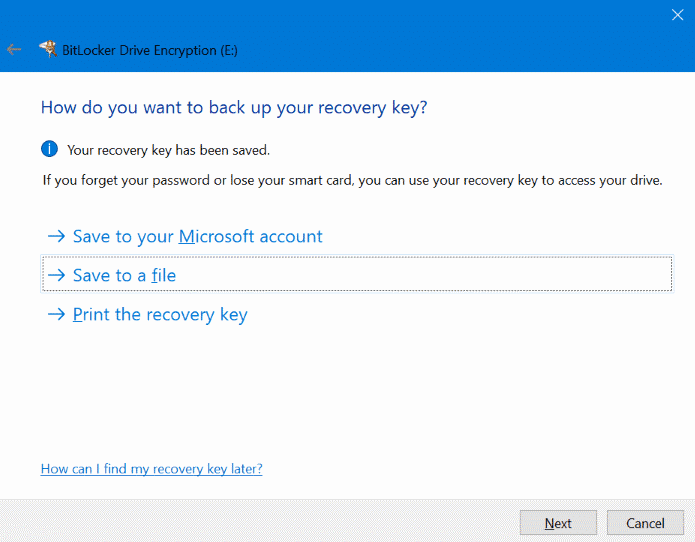Click the empty footer bar left of Next
Screen dimensions: 695x542
click(x=250, y=522)
